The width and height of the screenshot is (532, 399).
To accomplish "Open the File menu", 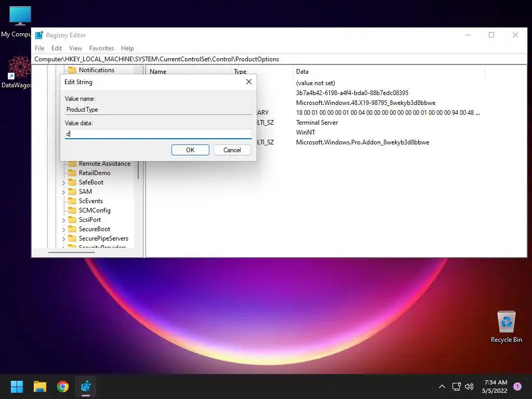I will pos(39,48).
